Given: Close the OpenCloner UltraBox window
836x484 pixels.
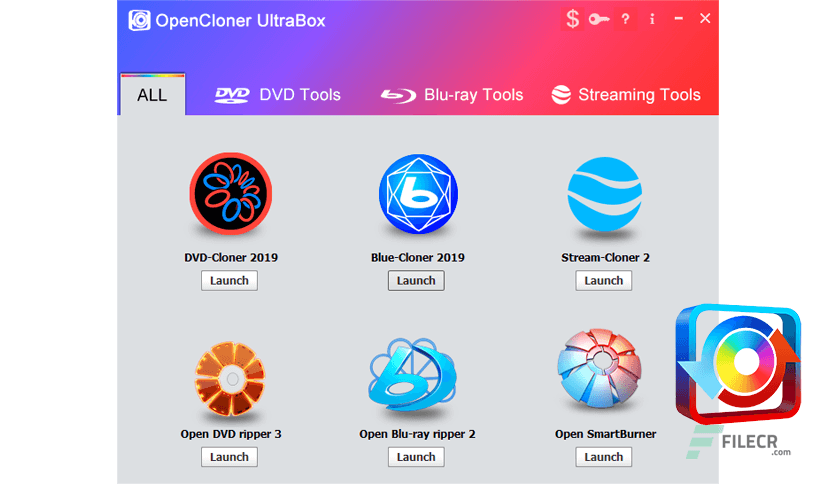Looking at the screenshot, I should tap(705, 19).
